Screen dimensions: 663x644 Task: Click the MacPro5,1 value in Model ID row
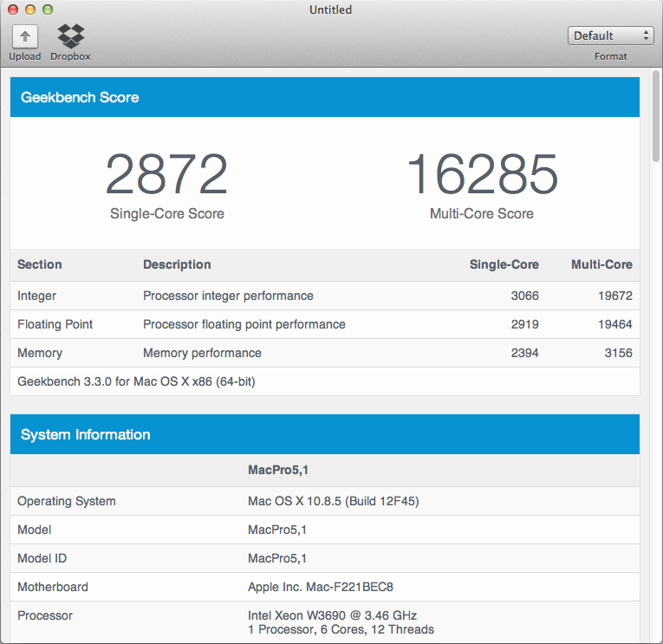pos(277,558)
